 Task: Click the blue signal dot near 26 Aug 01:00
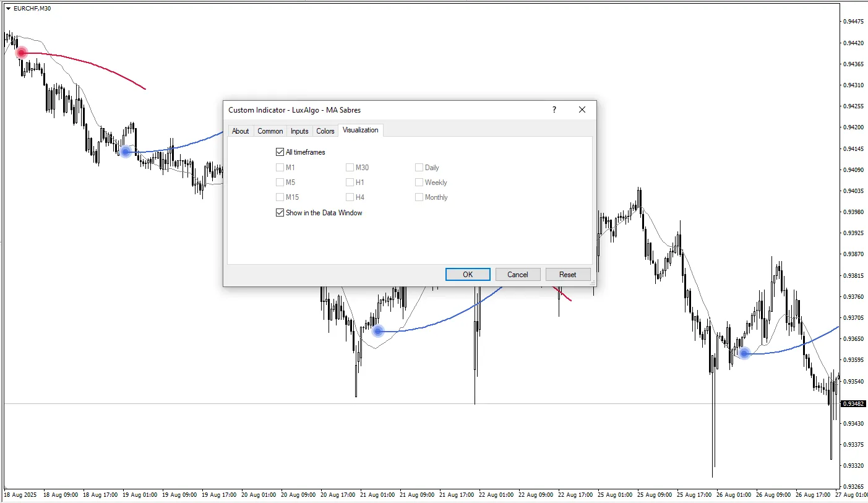click(x=745, y=353)
